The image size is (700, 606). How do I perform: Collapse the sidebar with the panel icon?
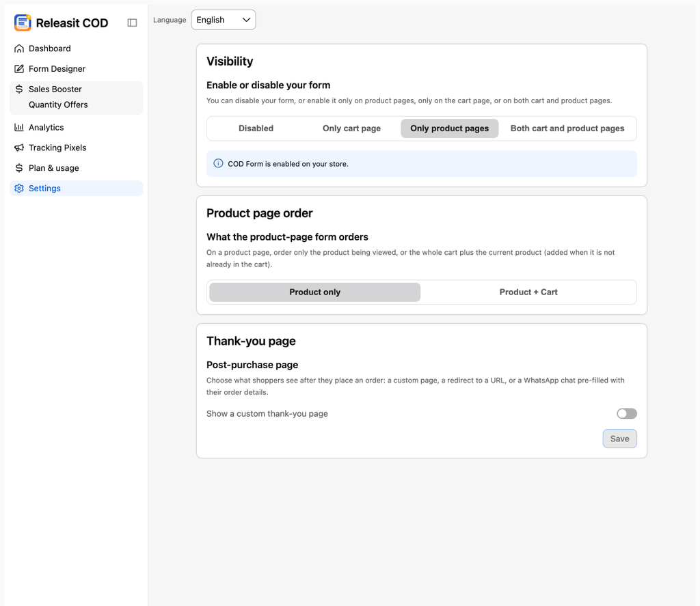point(132,23)
